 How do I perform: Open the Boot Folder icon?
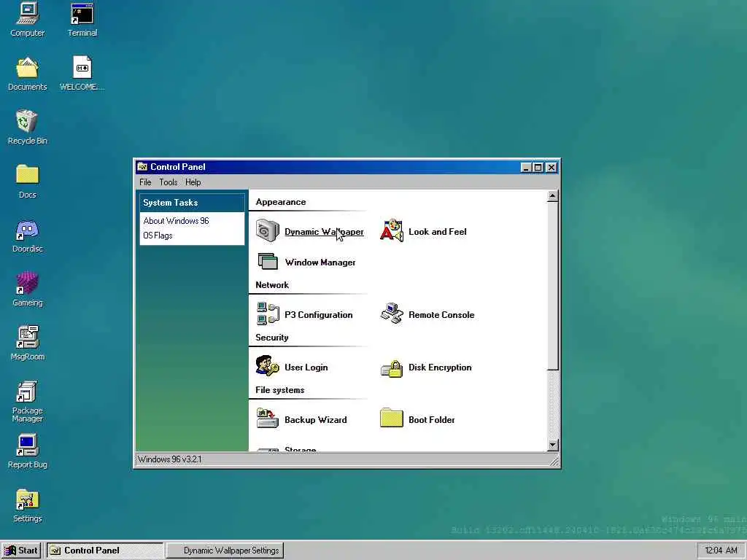pos(392,418)
